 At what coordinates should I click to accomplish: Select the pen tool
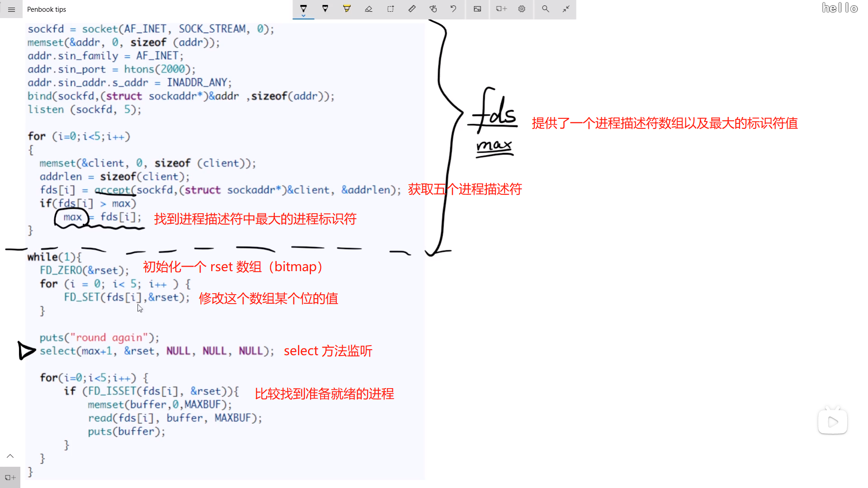tap(303, 9)
